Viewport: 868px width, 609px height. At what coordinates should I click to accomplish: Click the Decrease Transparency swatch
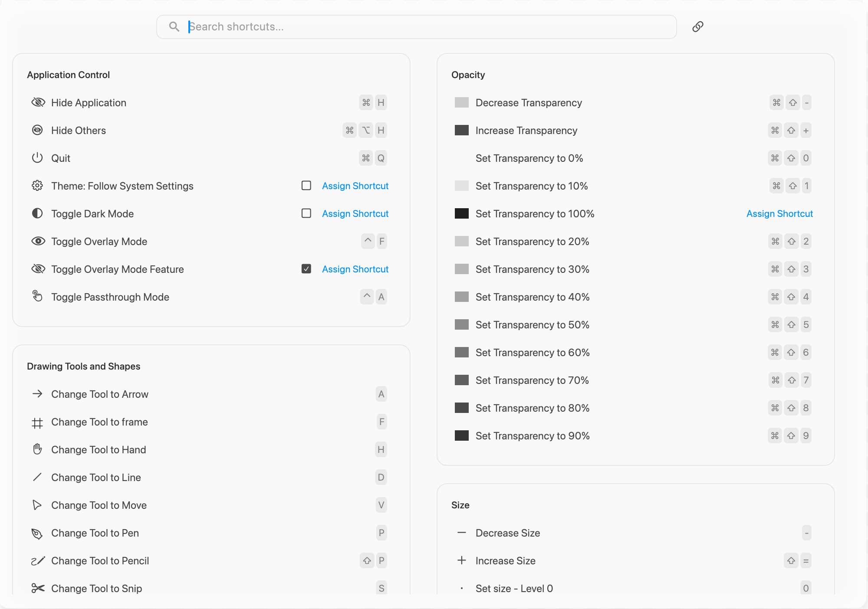pyautogui.click(x=462, y=102)
